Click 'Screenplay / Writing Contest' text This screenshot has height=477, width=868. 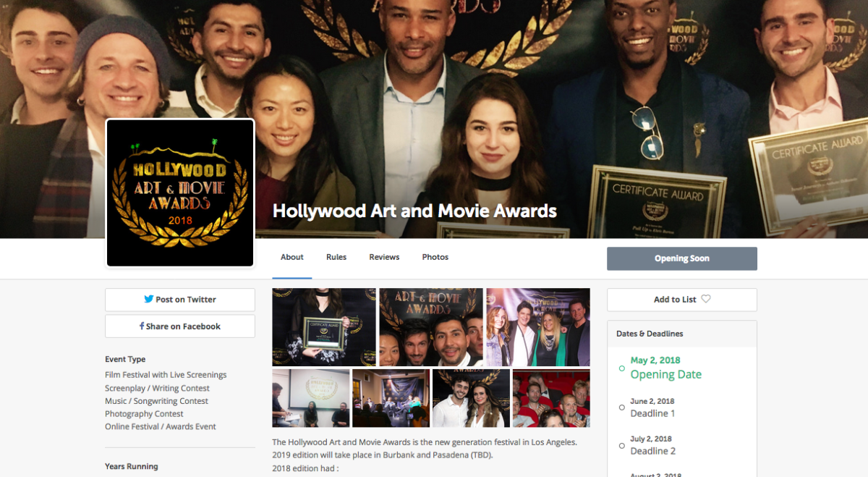(x=157, y=388)
